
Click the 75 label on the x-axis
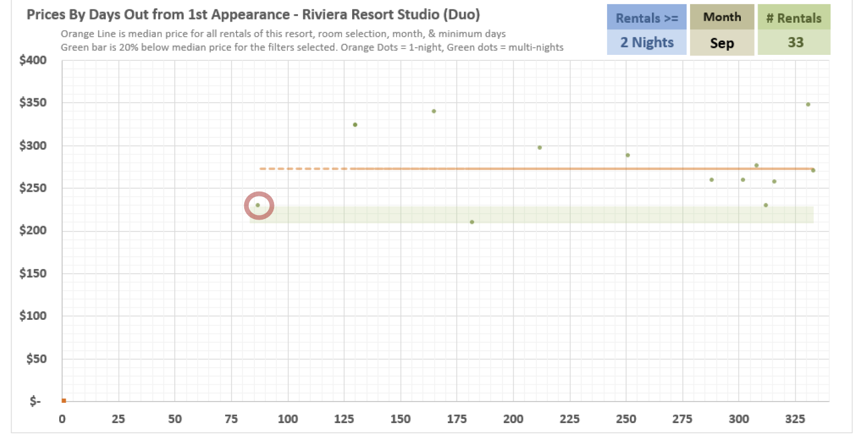tap(232, 419)
